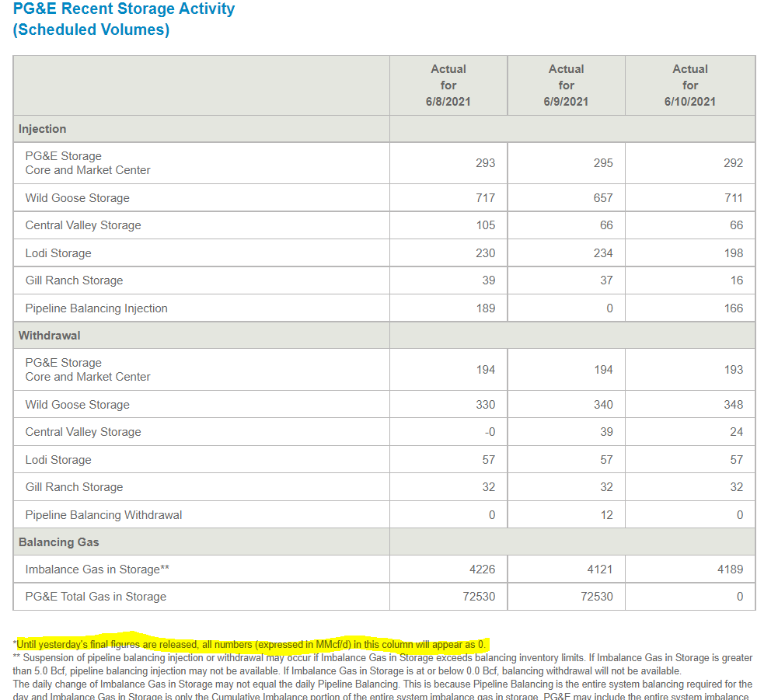Image resolution: width=778 pixels, height=700 pixels.
Task: Select 'Lodi Storage' row label under Injection
Action: (x=58, y=253)
